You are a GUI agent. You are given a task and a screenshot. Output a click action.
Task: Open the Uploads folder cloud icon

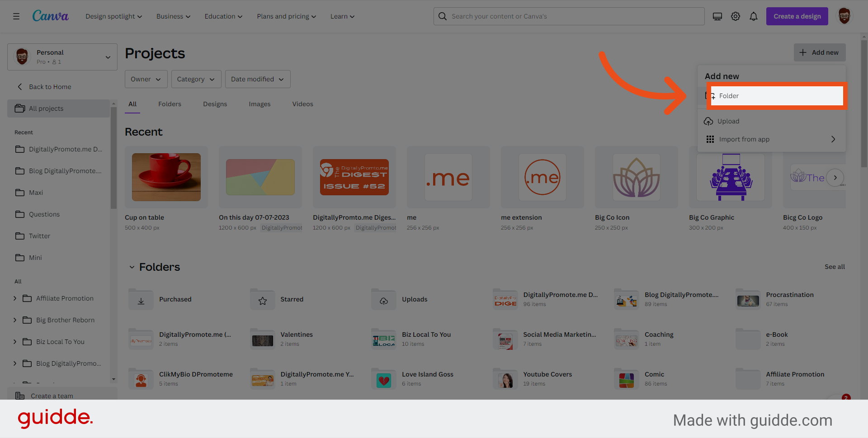pos(384,299)
